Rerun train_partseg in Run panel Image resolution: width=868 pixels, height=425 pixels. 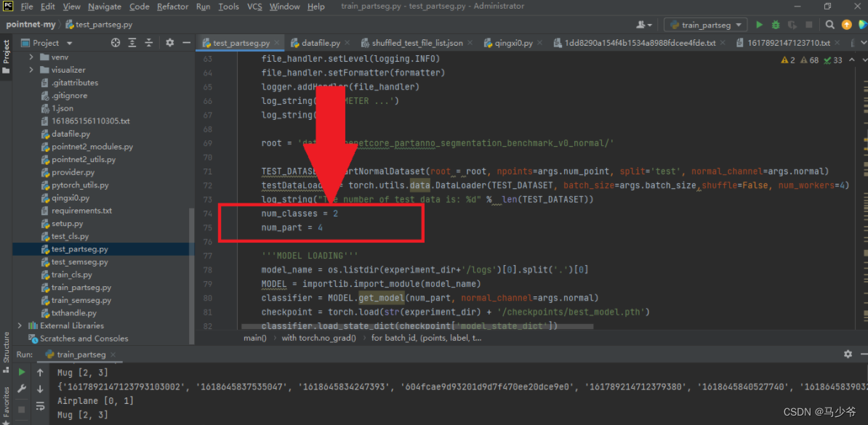click(22, 372)
